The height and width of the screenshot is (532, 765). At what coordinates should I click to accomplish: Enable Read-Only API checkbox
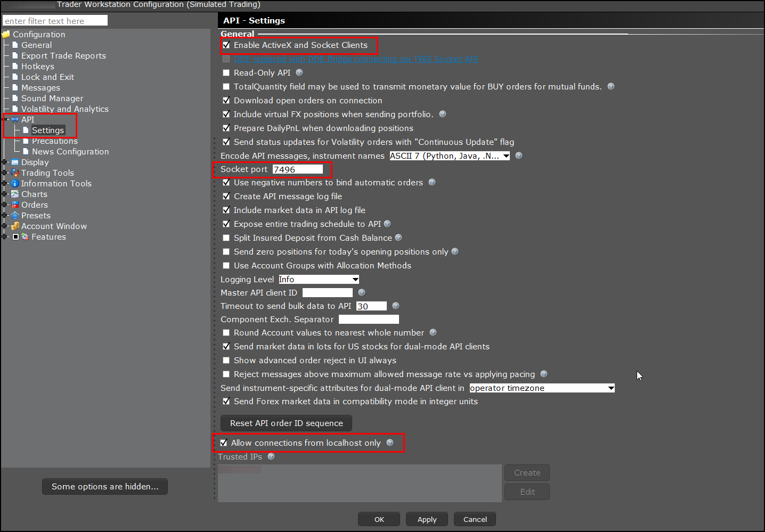click(226, 72)
